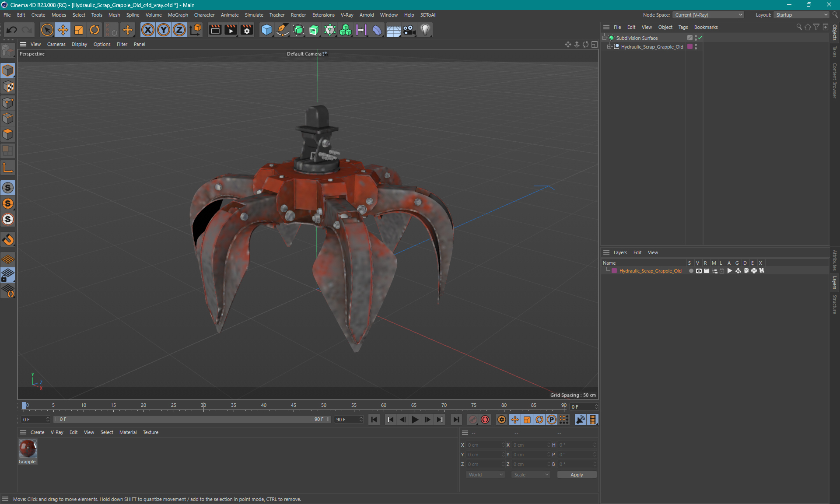The image size is (840, 504).
Task: Open the Node Space dropdown
Action: tap(708, 15)
